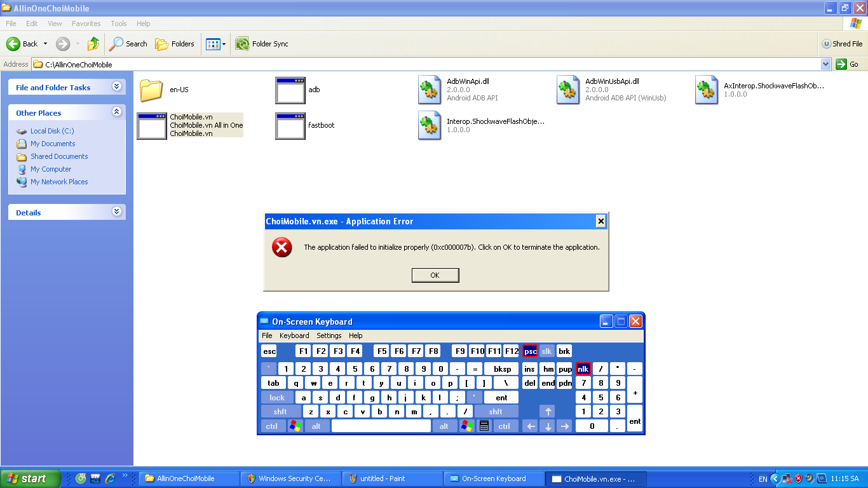This screenshot has width=868, height=488.
Task: Open Shared Documents link
Action: tap(59, 156)
